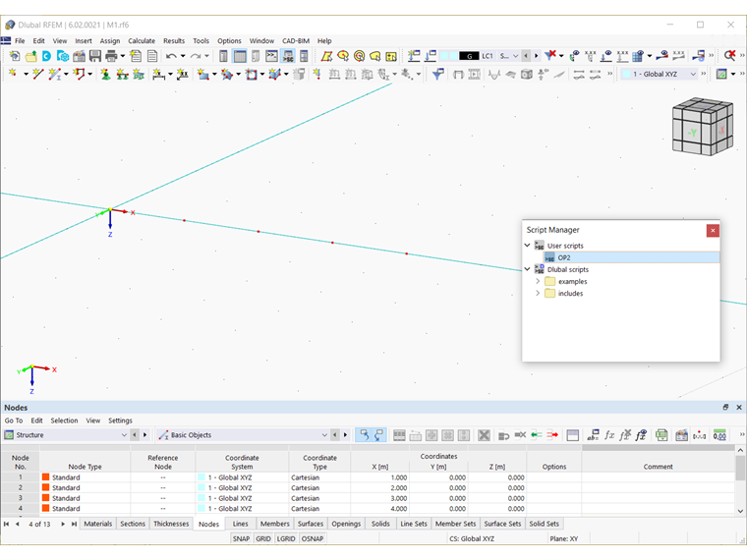This screenshot has height=560, width=747.
Task: Go to previous load case arrow
Action: [526, 56]
